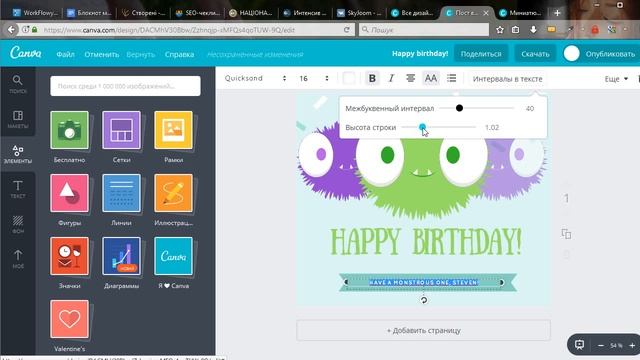Image resolution: width=640 pixels, height=360 pixels.
Task: Open the Uploads panel in the sidebar
Action: click(18, 260)
